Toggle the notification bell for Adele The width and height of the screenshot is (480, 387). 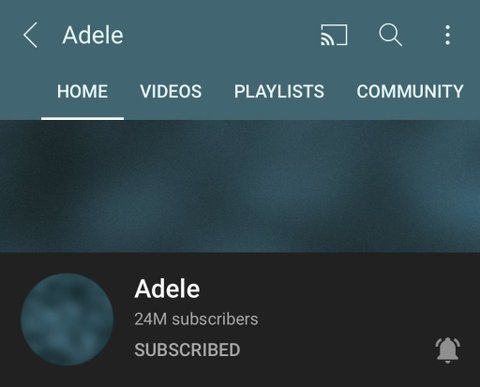(x=448, y=350)
